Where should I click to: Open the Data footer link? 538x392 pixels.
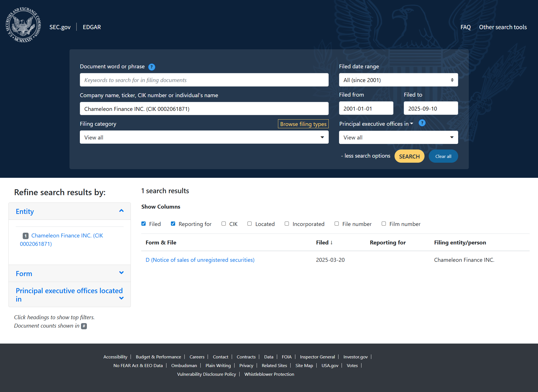click(x=269, y=357)
